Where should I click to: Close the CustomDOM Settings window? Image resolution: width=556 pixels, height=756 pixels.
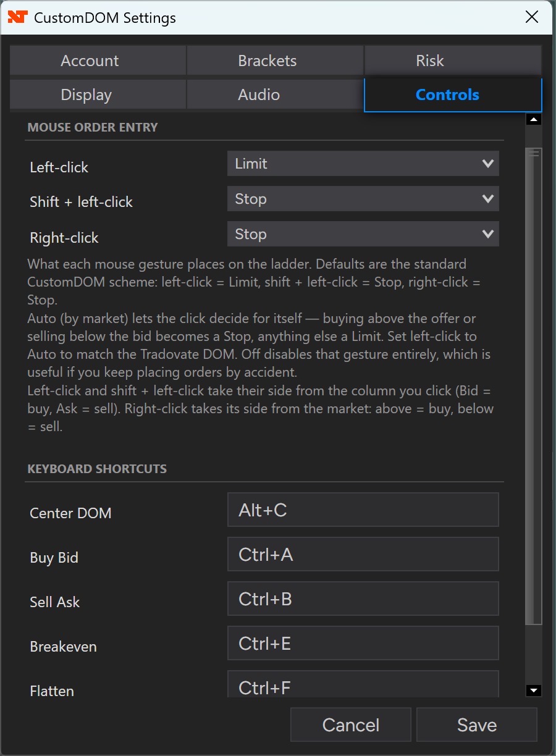pyautogui.click(x=531, y=17)
